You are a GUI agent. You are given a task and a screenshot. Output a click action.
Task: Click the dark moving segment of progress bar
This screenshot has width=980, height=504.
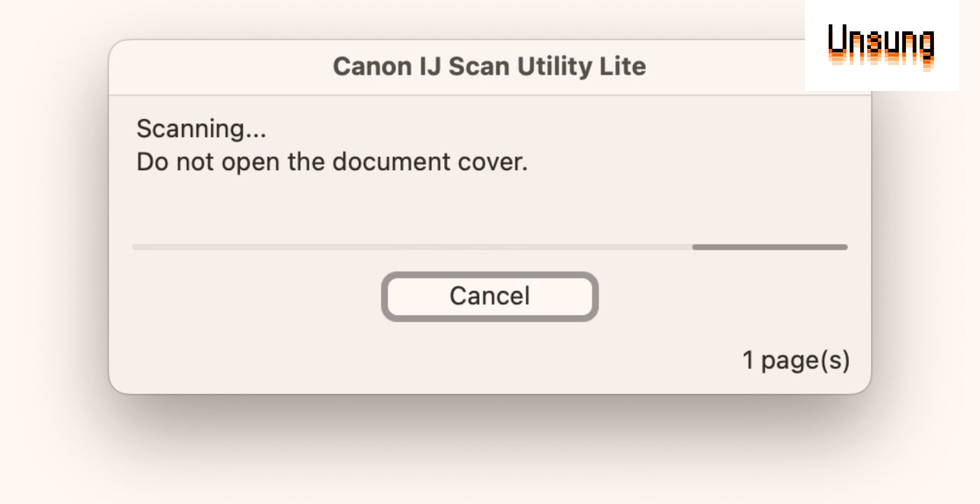tap(769, 247)
